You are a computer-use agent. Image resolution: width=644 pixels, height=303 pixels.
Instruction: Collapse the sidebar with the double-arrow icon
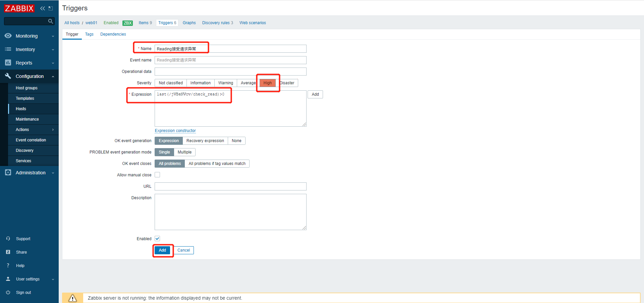pyautogui.click(x=43, y=8)
